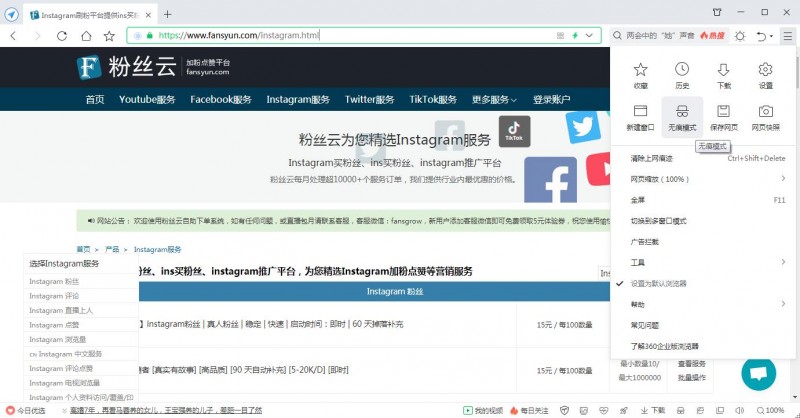Open the 历史 history clock icon

click(682, 75)
